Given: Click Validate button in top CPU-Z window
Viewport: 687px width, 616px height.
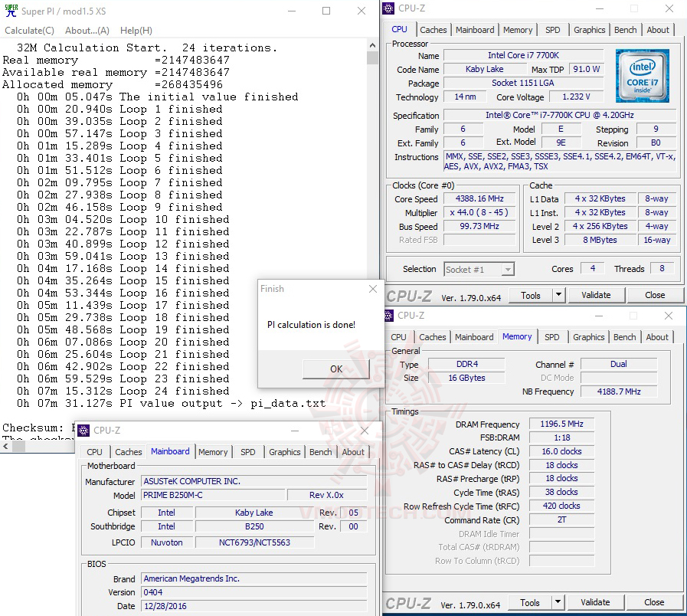Looking at the screenshot, I should 596,295.
